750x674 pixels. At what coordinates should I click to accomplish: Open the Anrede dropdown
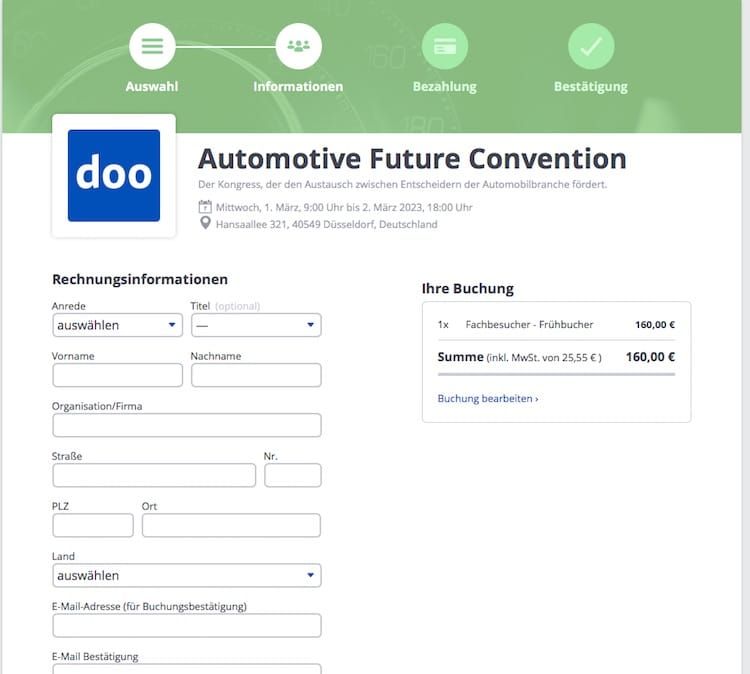[x=117, y=325]
